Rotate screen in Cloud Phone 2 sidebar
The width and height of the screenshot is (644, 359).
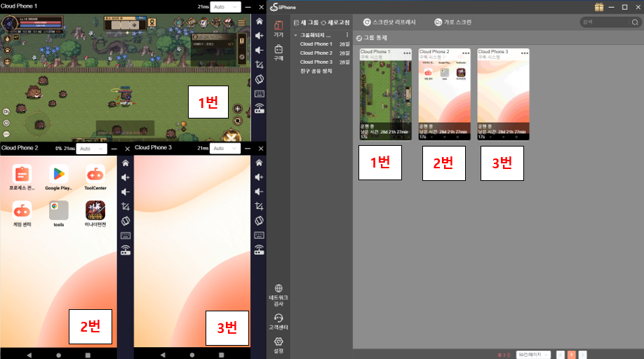click(x=126, y=221)
